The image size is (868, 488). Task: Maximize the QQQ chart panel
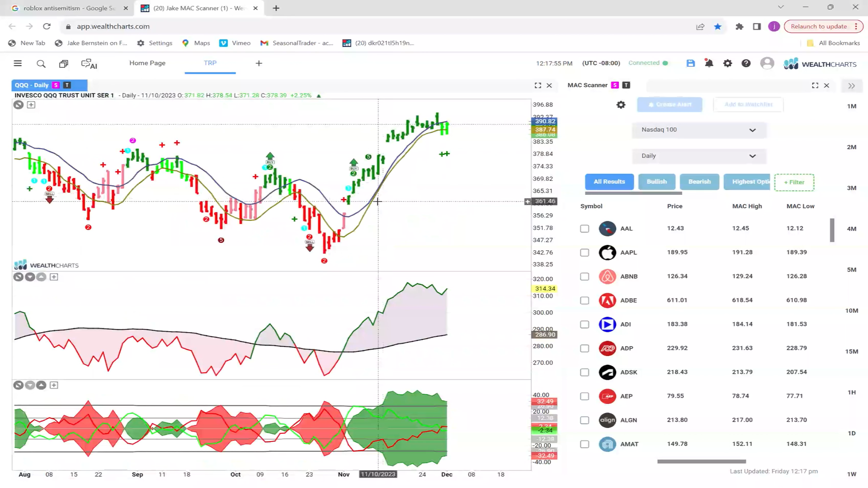(538, 85)
